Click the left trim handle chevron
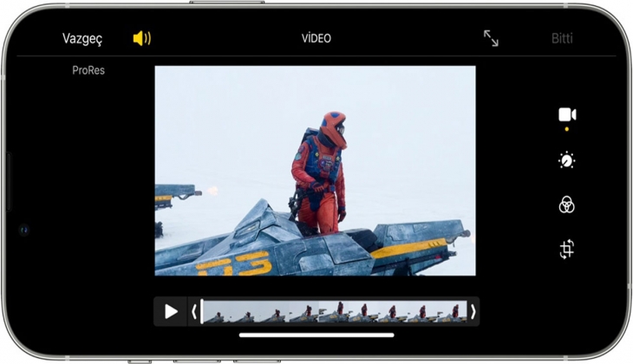Viewport: 633px width, 364px height. pyautogui.click(x=194, y=311)
